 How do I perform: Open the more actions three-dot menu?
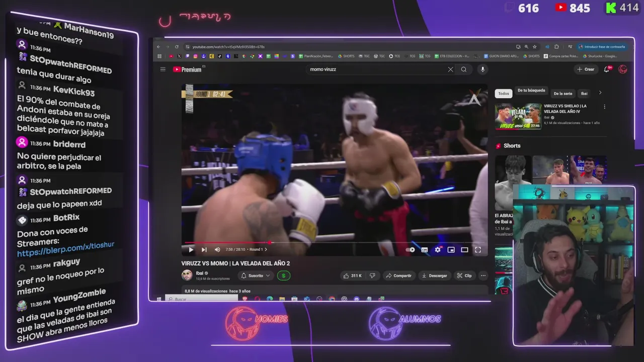[483, 276]
